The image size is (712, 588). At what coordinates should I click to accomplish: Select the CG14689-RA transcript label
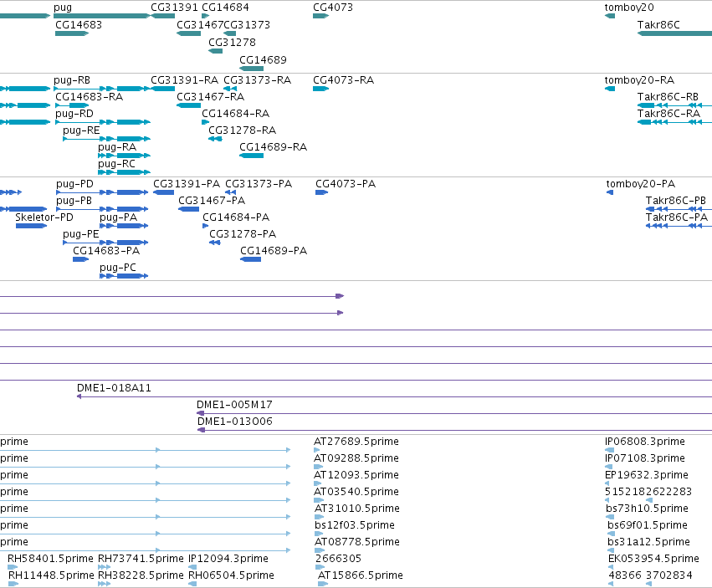(273, 147)
